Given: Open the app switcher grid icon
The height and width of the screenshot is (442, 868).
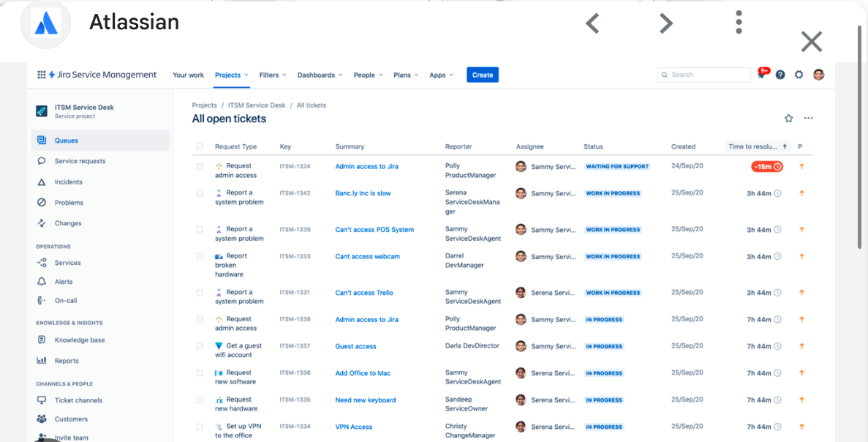Looking at the screenshot, I should 41,75.
